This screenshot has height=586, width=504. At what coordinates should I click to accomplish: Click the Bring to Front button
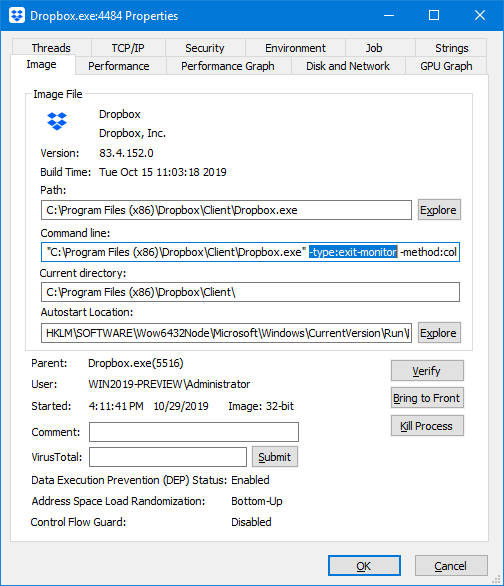[x=427, y=398]
